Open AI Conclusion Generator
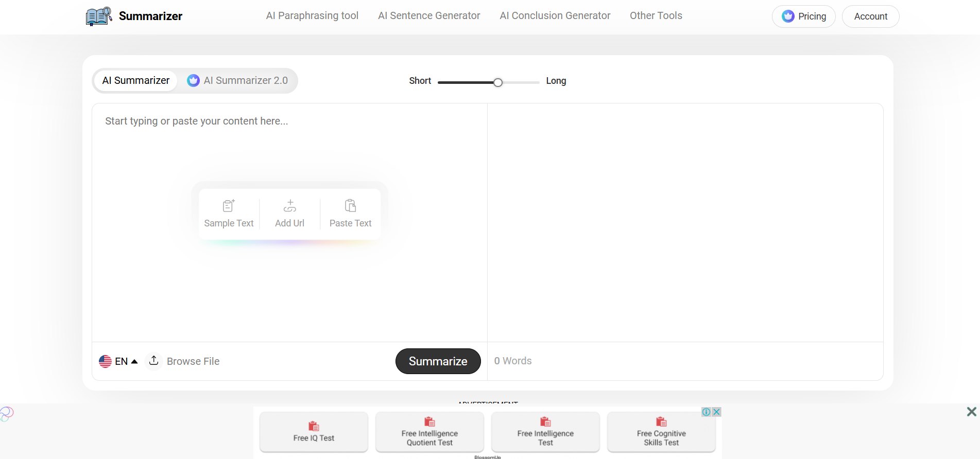This screenshot has height=459, width=980. [x=555, y=15]
